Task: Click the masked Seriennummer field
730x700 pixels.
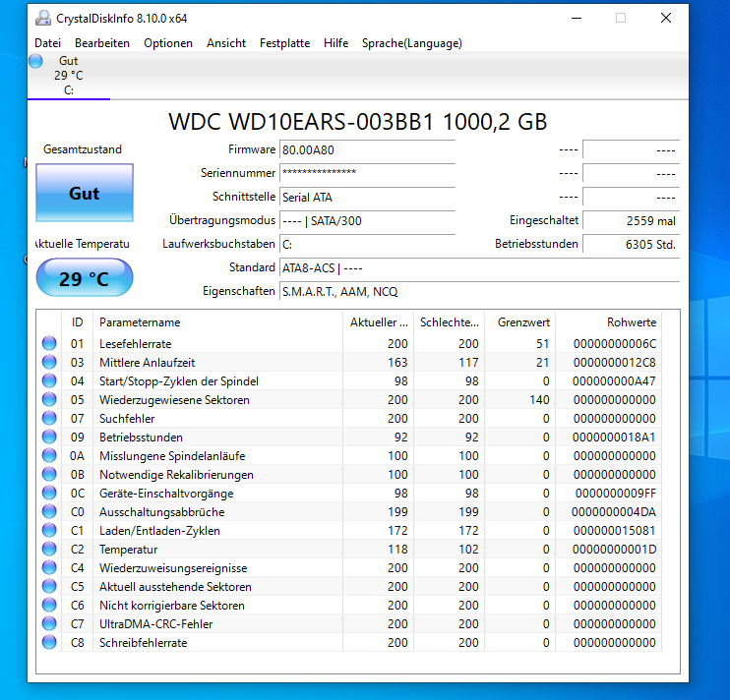Action: (x=367, y=173)
